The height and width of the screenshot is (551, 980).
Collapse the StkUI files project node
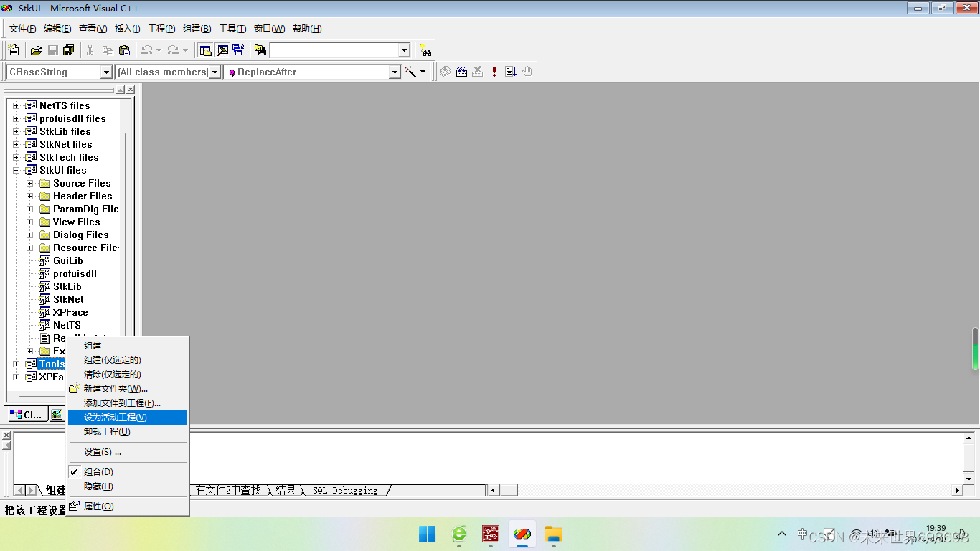[x=17, y=170]
